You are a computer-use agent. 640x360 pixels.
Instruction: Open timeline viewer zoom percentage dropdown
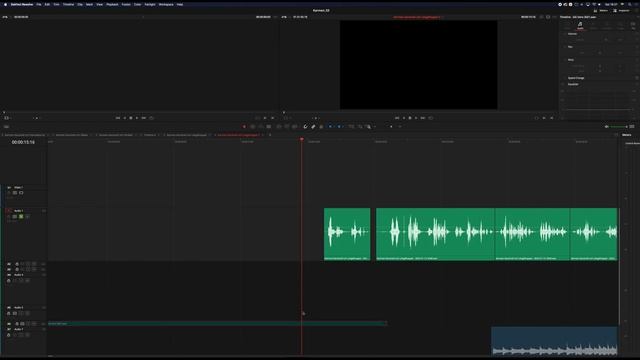coord(284,17)
